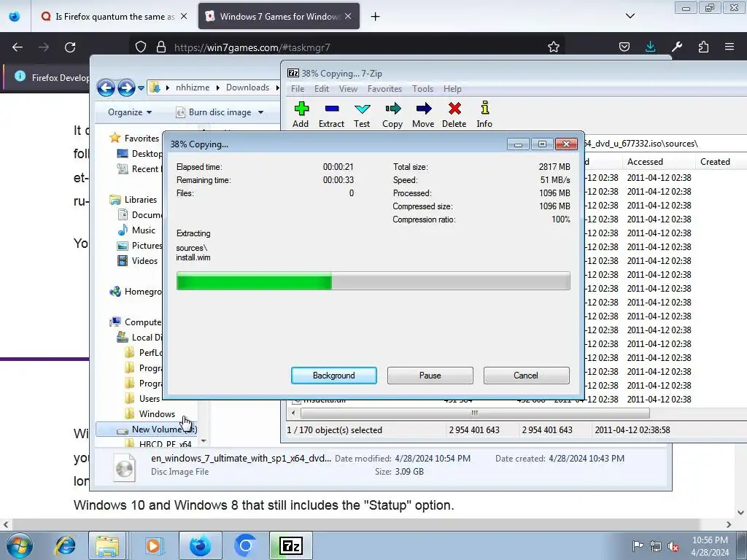
Task: Select Favorites in the Explorer navigation pane
Action: coord(142,138)
